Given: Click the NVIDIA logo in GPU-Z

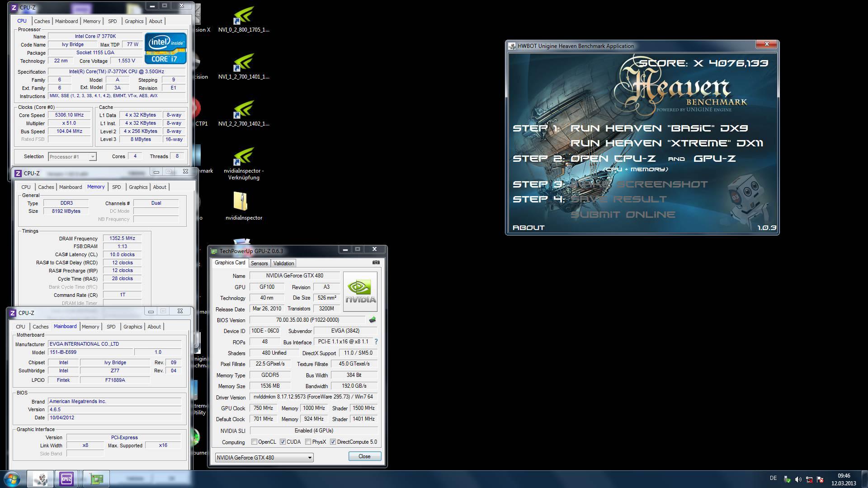Looking at the screenshot, I should coord(360,291).
